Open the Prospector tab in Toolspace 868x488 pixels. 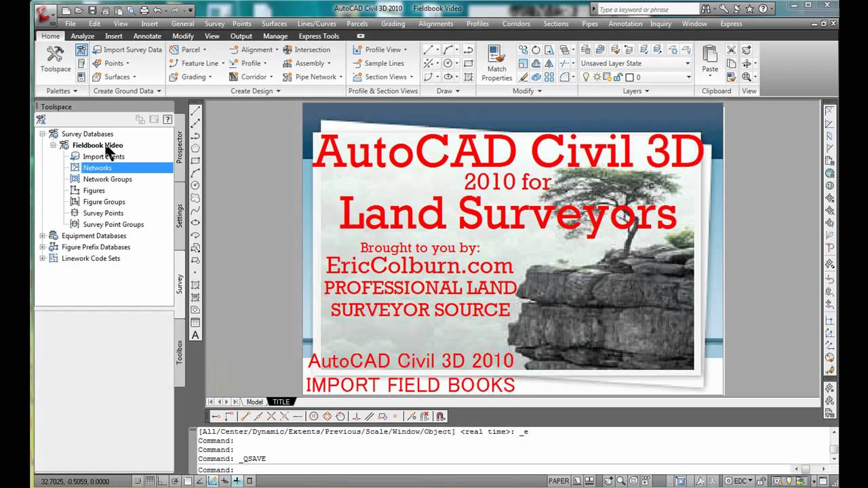[x=180, y=146]
